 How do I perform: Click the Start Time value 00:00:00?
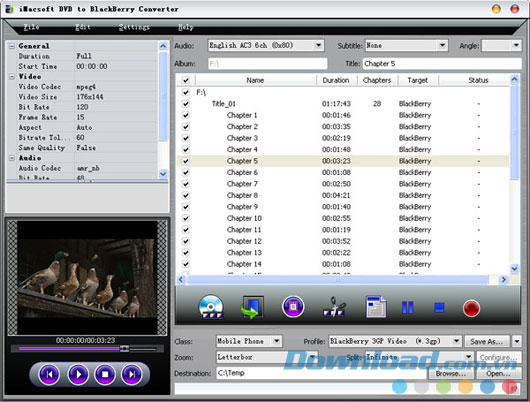click(92, 67)
